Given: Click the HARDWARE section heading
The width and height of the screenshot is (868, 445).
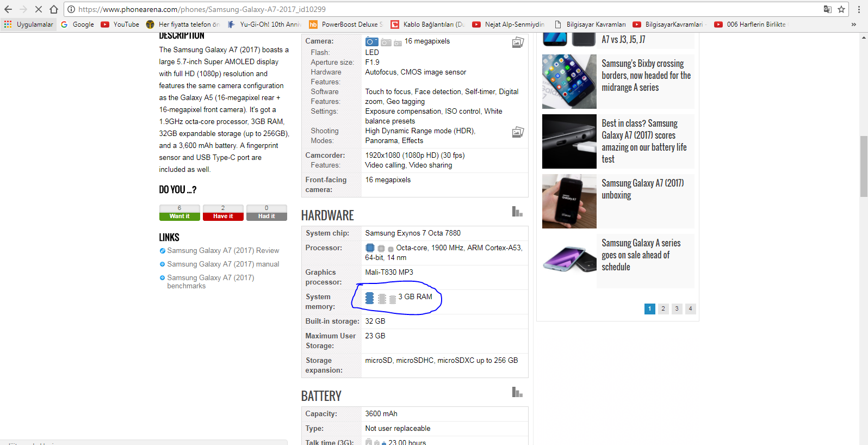Looking at the screenshot, I should coord(327,215).
